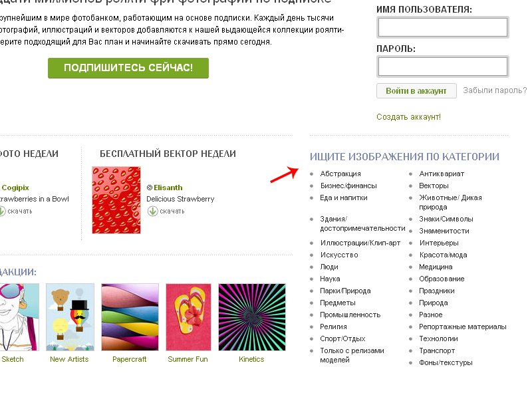Open the Papercraft collection image

click(x=130, y=317)
